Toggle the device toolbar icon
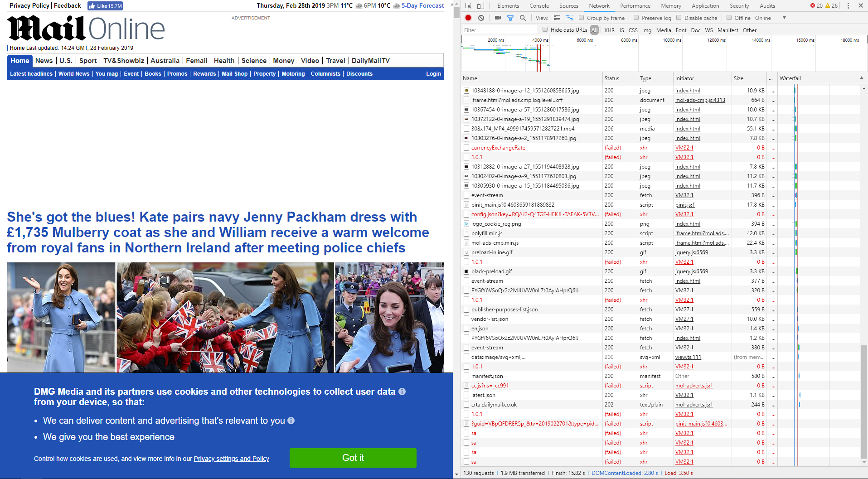The image size is (868, 479). [480, 6]
